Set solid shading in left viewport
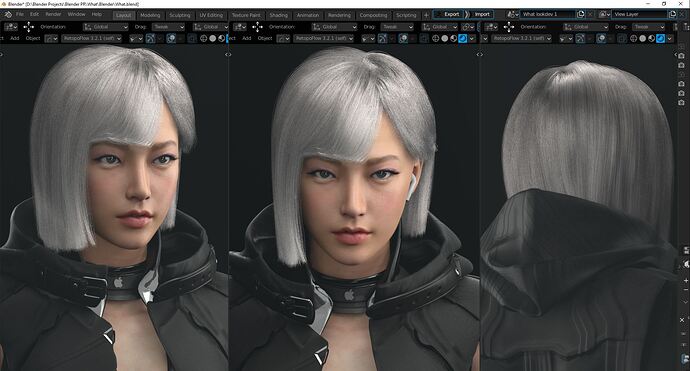690x371 pixels. coord(213,38)
